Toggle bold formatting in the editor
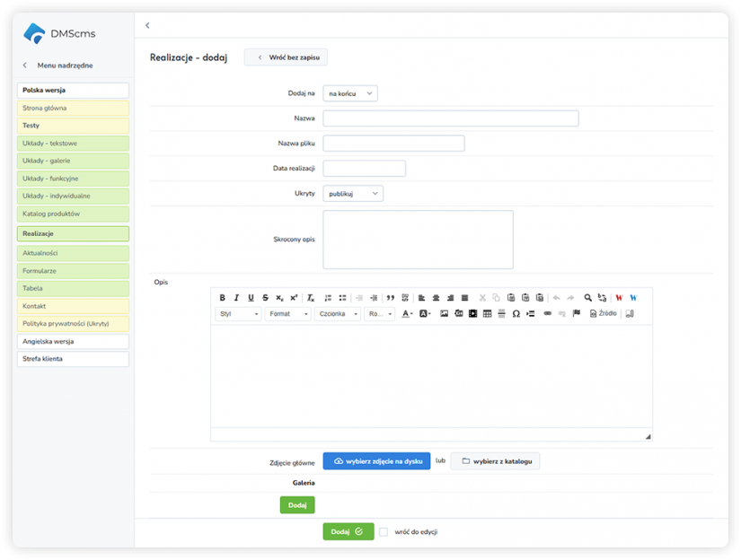Screen dimensions: 741x560 click(223, 297)
